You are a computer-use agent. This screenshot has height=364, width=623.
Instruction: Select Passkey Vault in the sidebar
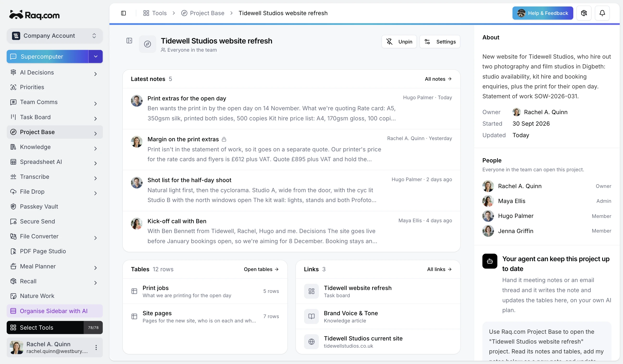click(x=55, y=206)
